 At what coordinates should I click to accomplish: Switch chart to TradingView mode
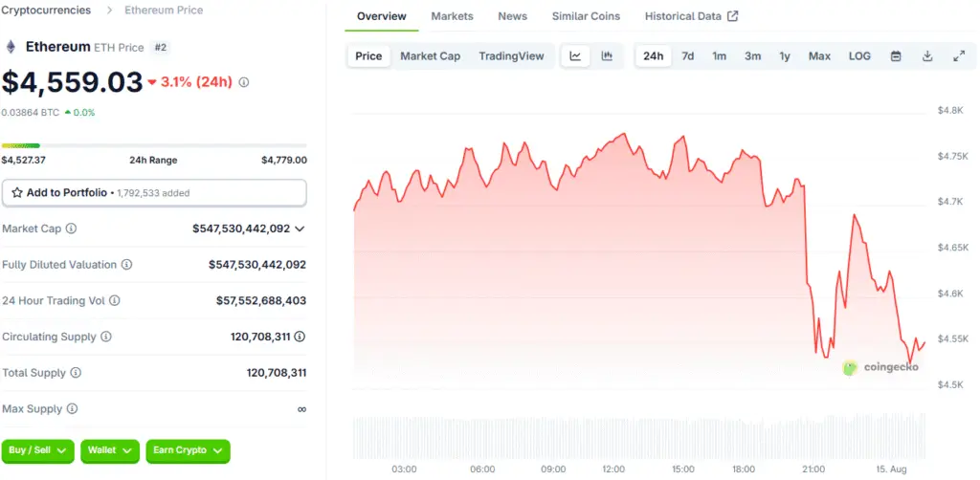(x=511, y=56)
